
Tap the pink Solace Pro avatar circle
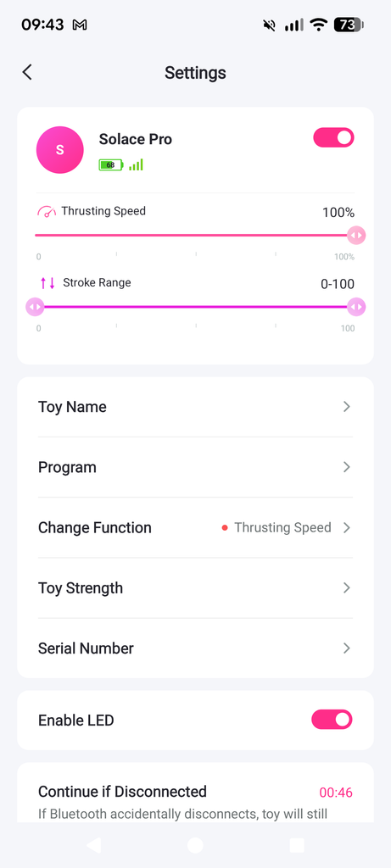tap(60, 150)
